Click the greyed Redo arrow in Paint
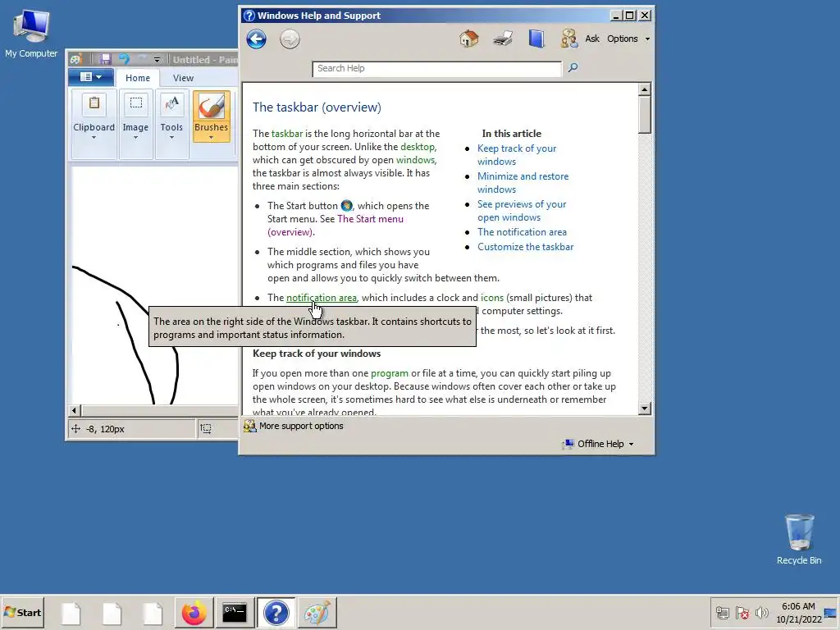The width and height of the screenshot is (840, 630). click(142, 59)
